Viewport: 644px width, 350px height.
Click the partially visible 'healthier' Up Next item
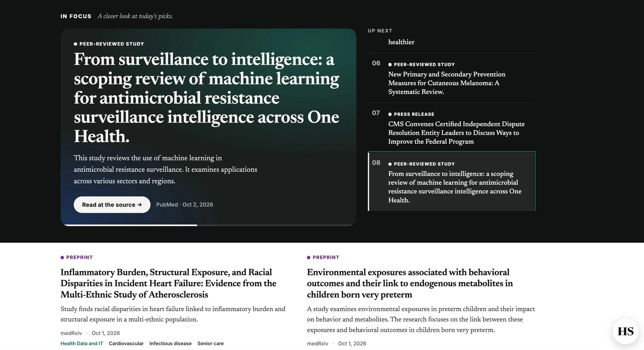click(401, 42)
